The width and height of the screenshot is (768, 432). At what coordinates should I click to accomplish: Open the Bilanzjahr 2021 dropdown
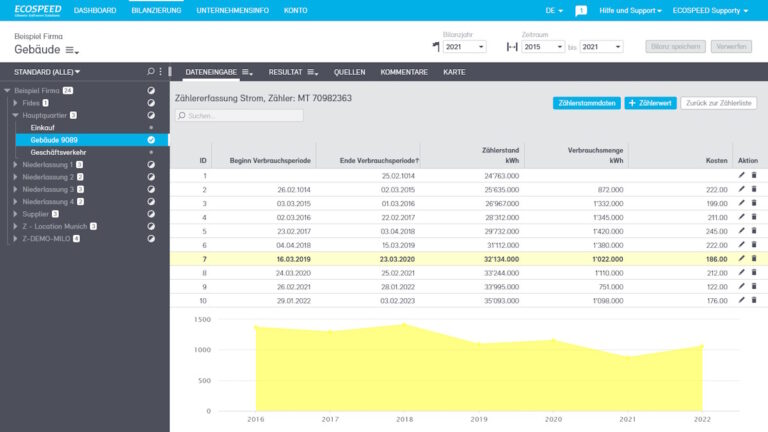coord(465,47)
